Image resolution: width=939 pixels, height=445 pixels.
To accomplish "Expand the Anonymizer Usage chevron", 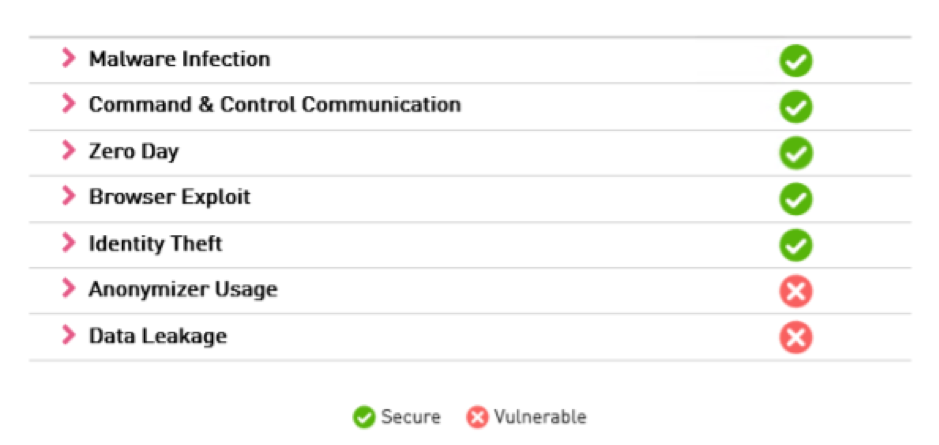I will [x=69, y=289].
